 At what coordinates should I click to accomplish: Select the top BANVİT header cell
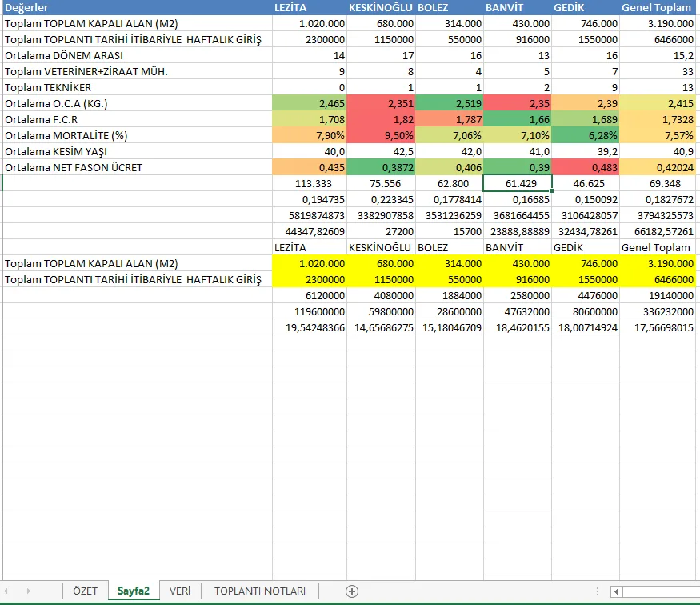(518, 7)
